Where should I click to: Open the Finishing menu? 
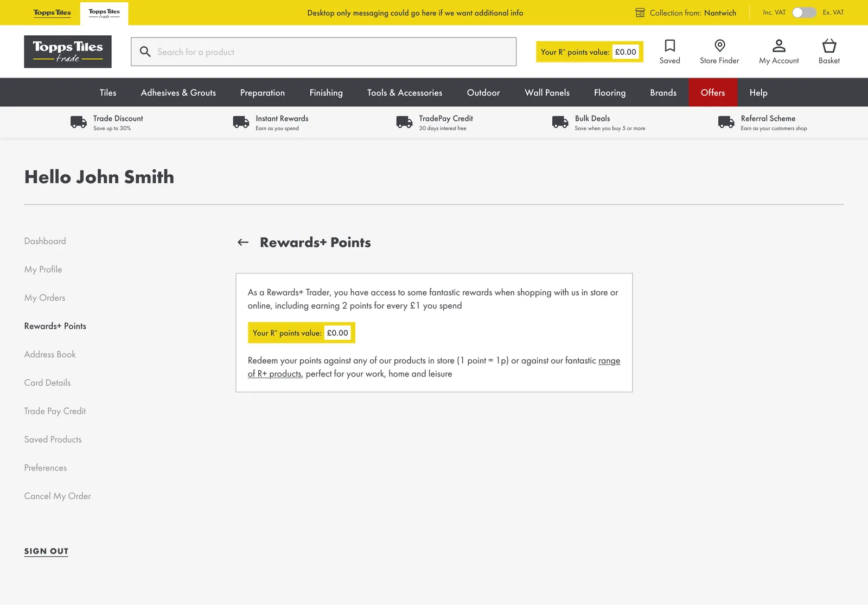click(326, 93)
